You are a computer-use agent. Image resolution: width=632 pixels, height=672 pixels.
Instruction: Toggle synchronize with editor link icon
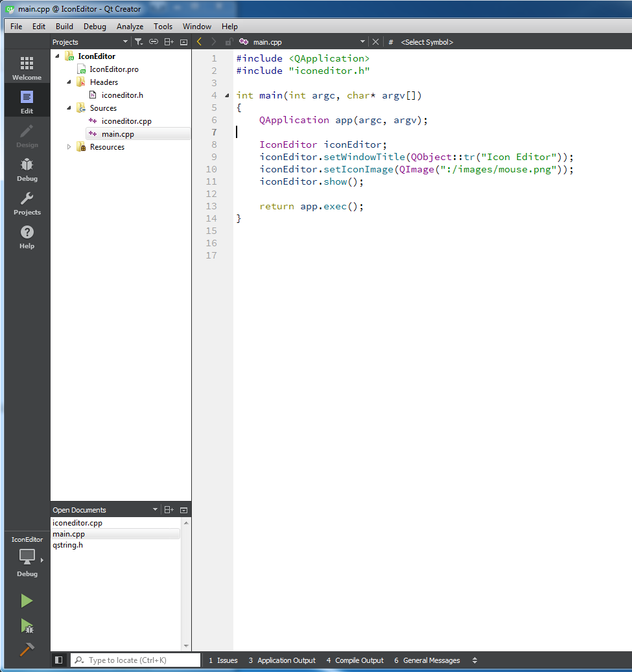(x=154, y=41)
